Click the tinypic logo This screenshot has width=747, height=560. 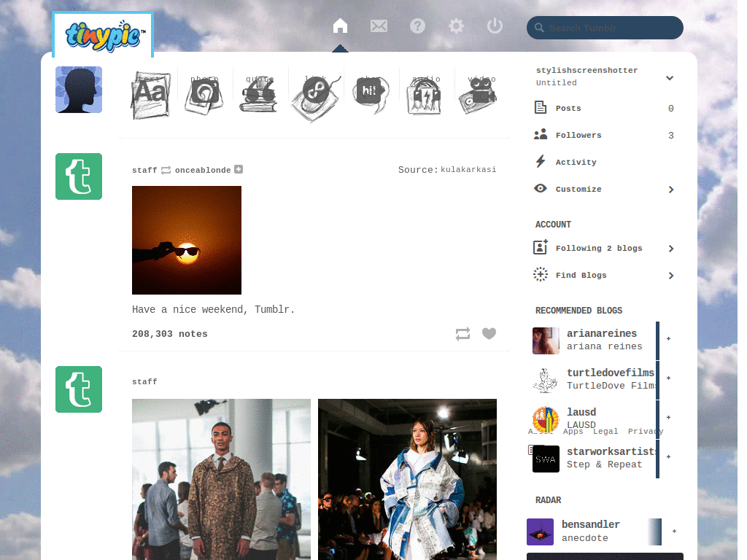tap(103, 35)
